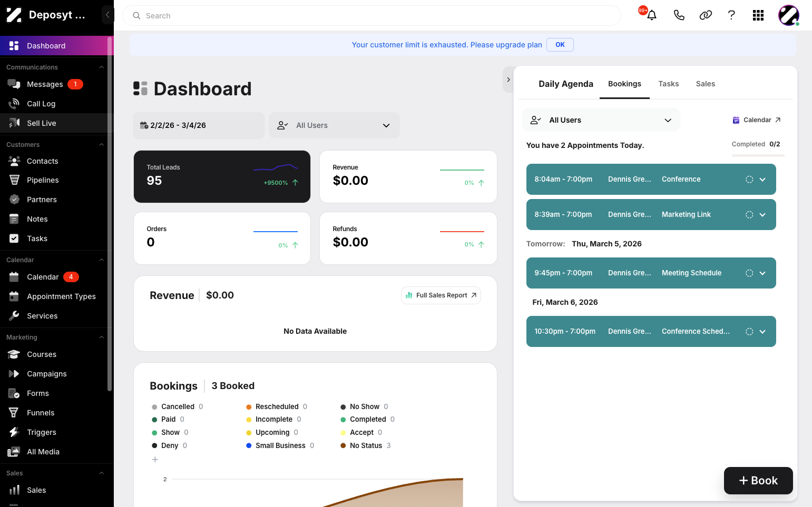Click the Search input field

coord(371,16)
